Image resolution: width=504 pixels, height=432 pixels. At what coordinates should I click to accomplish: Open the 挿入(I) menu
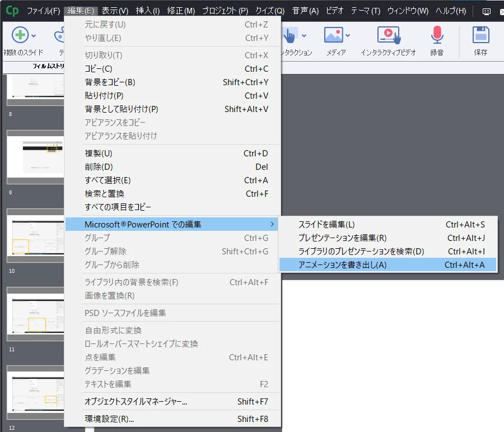tap(147, 11)
